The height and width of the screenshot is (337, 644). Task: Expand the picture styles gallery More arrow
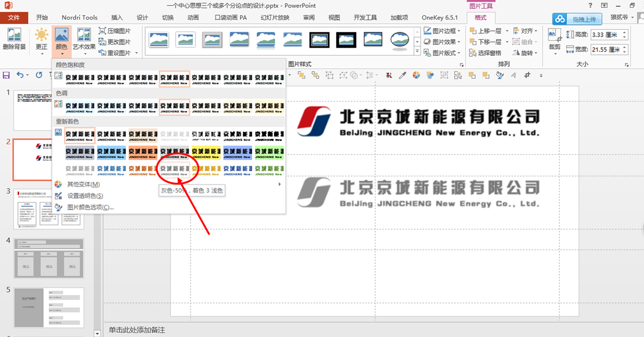point(417,52)
